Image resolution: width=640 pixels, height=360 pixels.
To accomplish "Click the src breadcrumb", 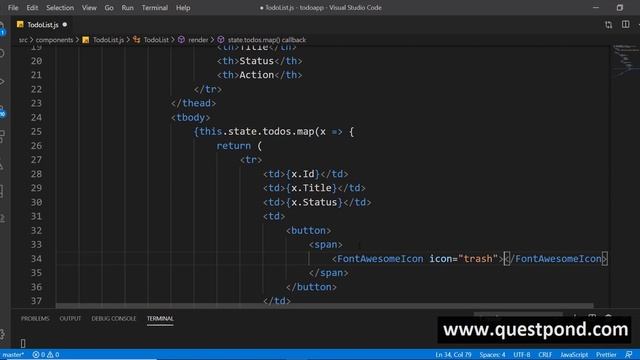I will coord(23,40).
